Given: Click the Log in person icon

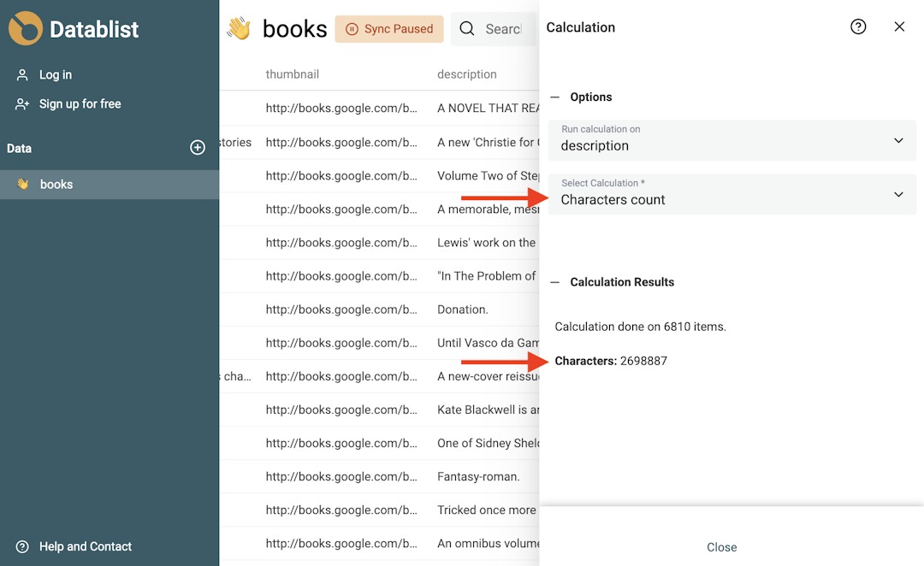Looking at the screenshot, I should point(21,74).
